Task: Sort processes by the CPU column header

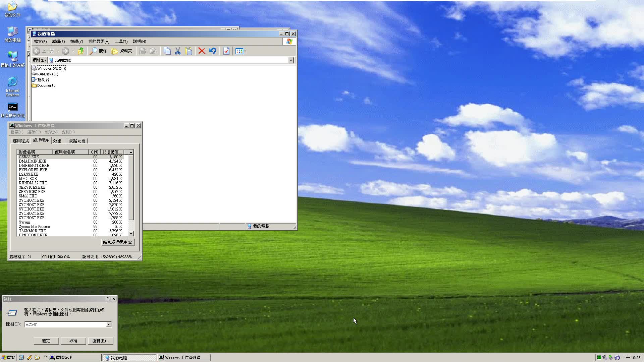Action: coord(94,152)
